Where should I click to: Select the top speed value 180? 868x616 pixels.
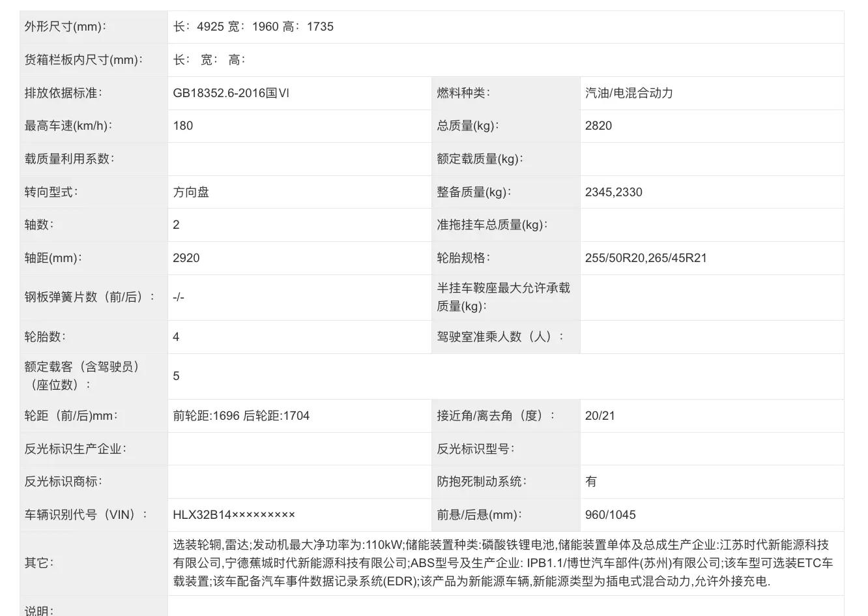tap(183, 126)
